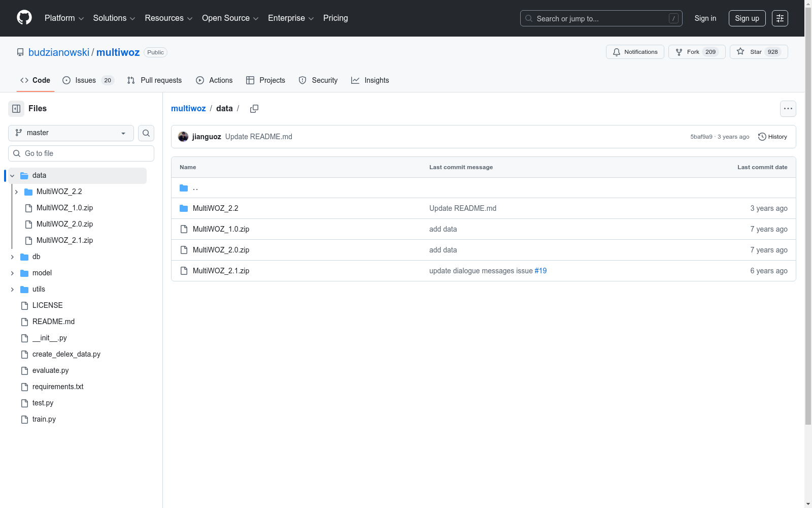This screenshot has height=508, width=812.
Task: Open the master branch dropdown
Action: pos(71,133)
